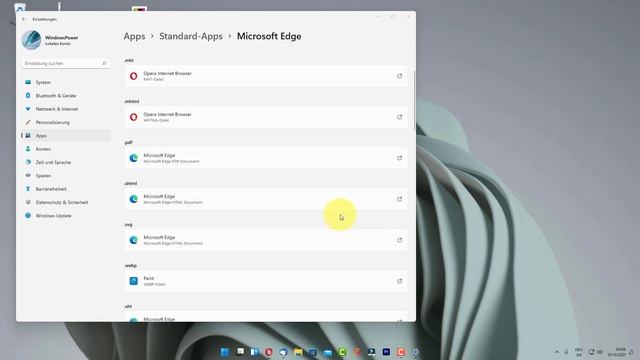Click the Opera logo in the .mht row
640x360 pixels.
(x=133, y=76)
